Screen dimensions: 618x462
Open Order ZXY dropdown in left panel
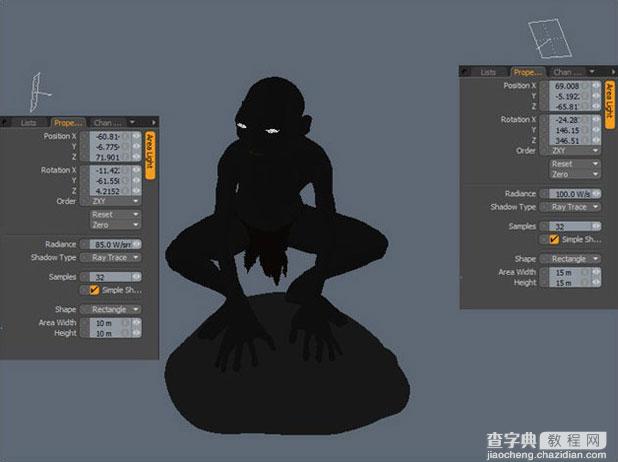pyautogui.click(x=115, y=201)
